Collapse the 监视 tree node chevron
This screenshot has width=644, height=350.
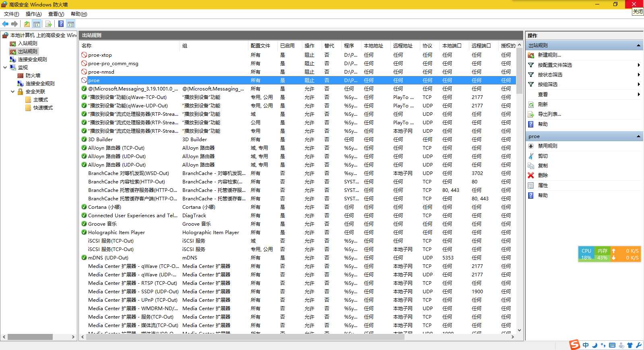5,68
